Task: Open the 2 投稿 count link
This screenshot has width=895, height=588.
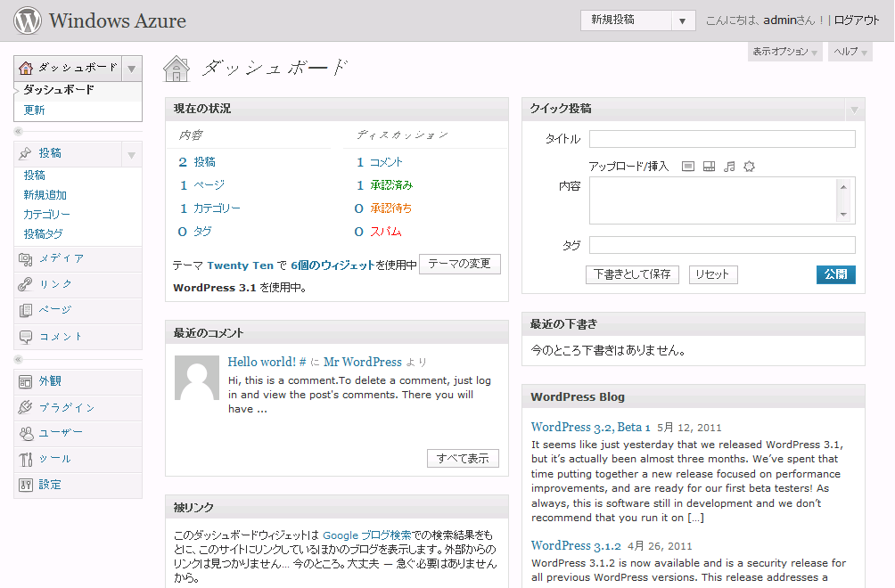Action: [197, 162]
